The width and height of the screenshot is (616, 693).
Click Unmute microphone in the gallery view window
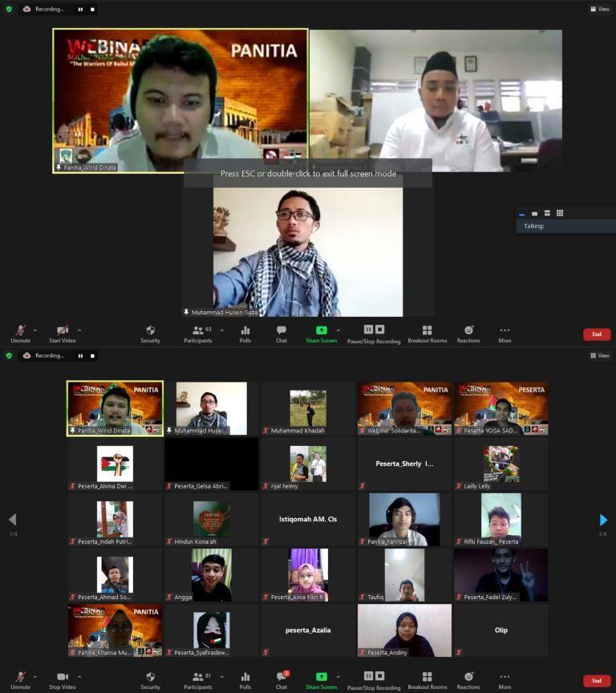tap(20, 680)
